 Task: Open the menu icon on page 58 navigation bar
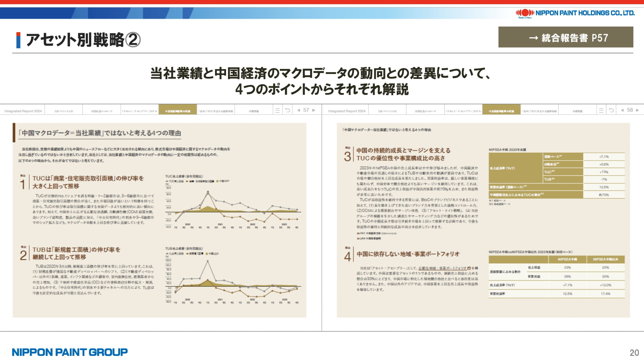click(x=601, y=110)
